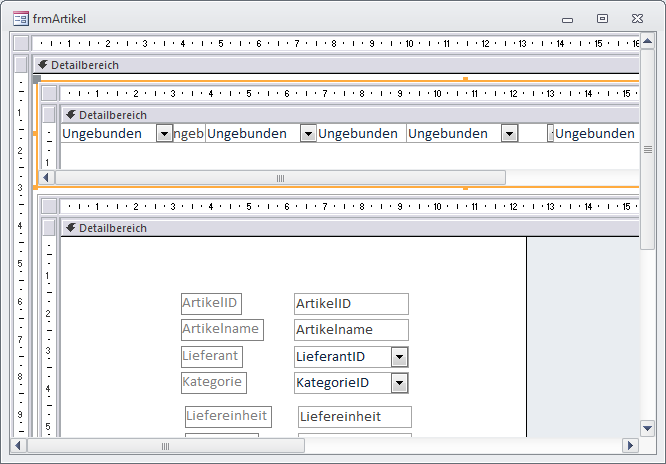Viewport: 666px width, 464px height.
Task: Click the first Ungebunden combo box arrow
Action: [164, 134]
